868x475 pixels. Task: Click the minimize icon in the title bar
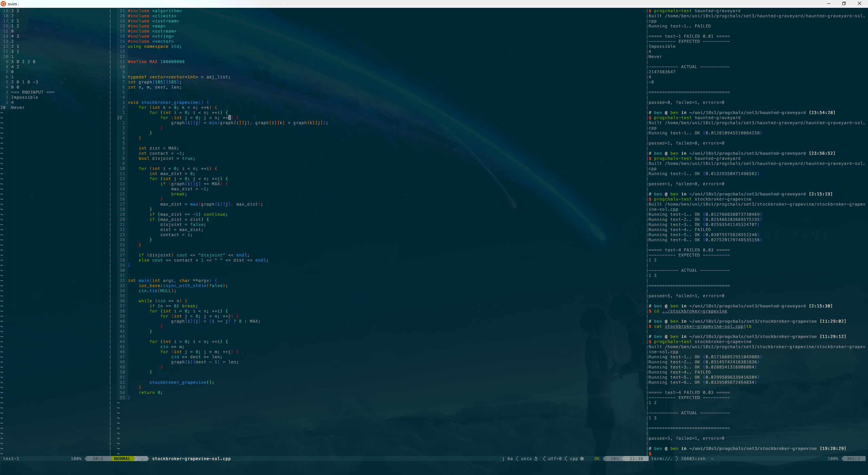828,3
